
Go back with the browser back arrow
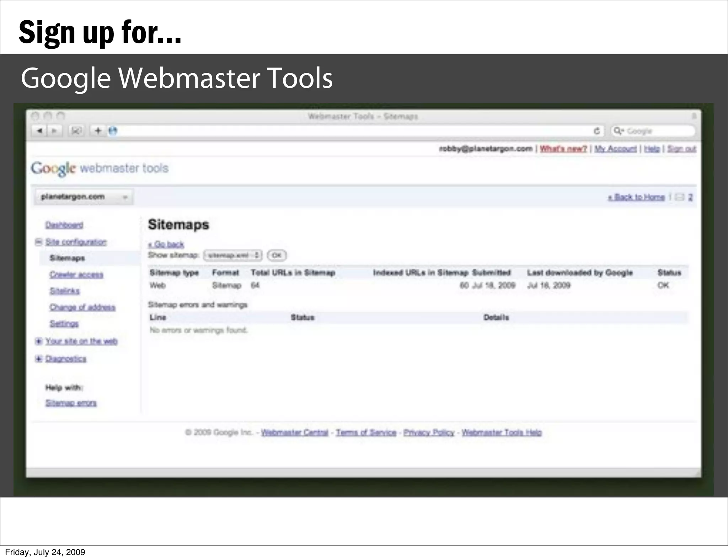(39, 131)
